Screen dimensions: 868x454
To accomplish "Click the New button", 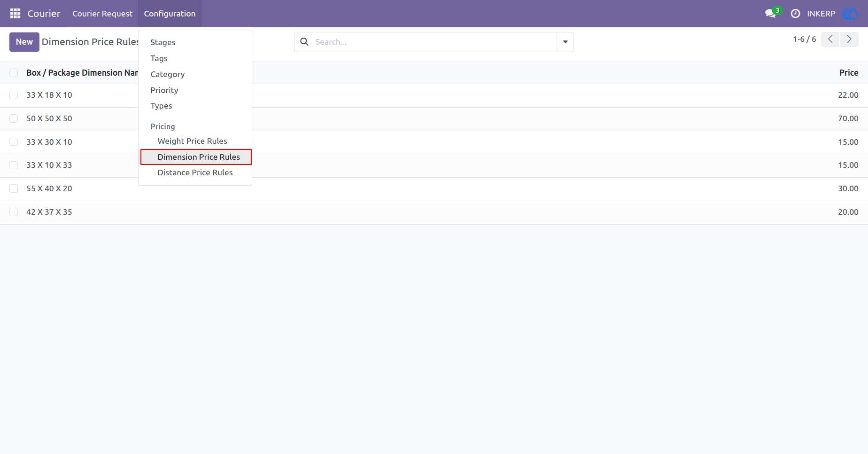I will (24, 42).
